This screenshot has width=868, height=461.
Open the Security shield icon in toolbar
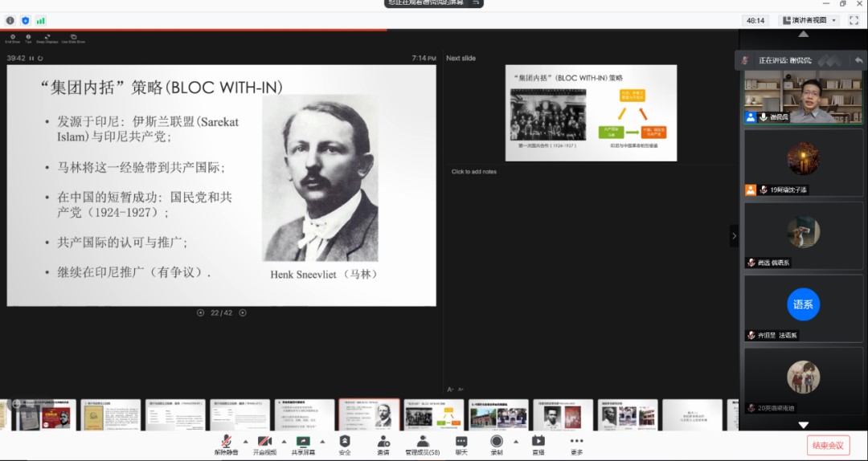(345, 442)
